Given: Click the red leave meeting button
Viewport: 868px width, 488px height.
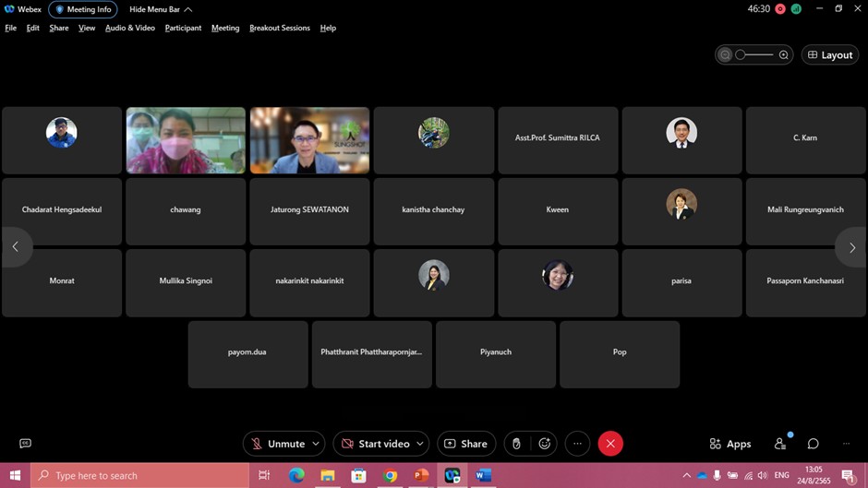Looking at the screenshot, I should 609,444.
